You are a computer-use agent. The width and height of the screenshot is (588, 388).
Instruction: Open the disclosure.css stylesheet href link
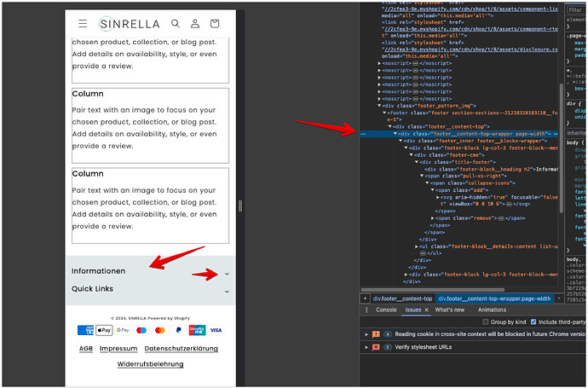[470, 49]
